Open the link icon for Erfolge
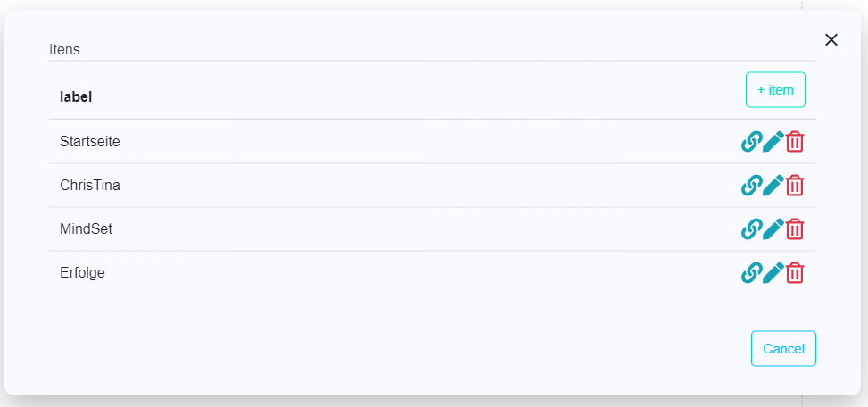Image resolution: width=868 pixels, height=407 pixels. pos(751,273)
